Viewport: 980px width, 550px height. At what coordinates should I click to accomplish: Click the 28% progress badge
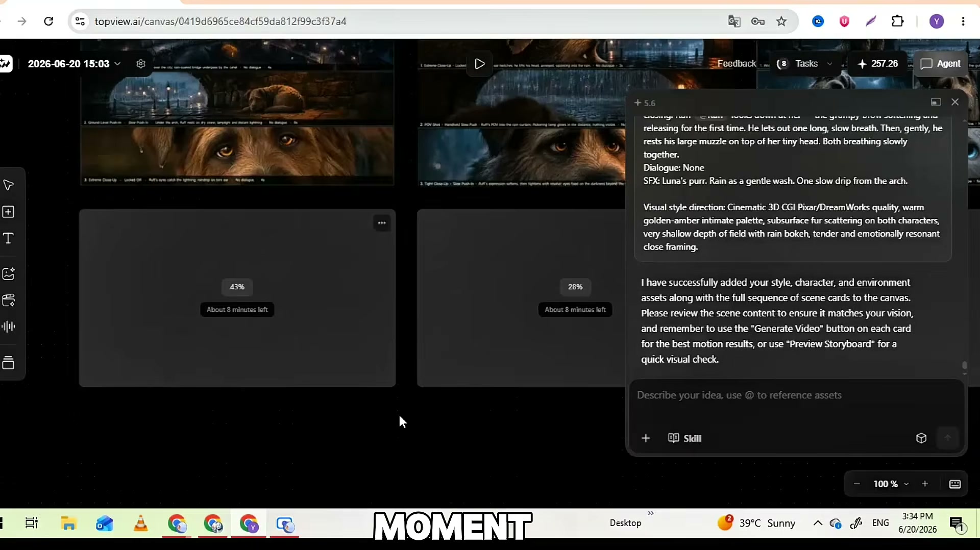pyautogui.click(x=575, y=287)
